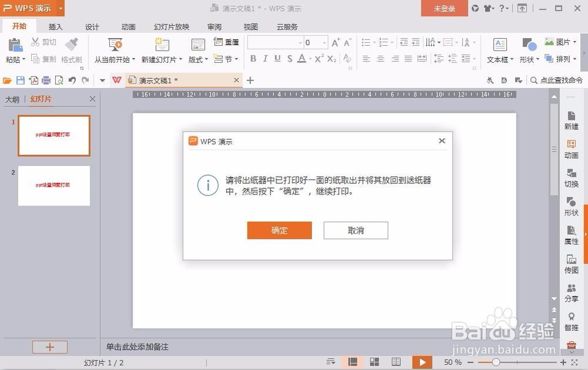Add new document tab with plus
The height and width of the screenshot is (370, 588).
point(250,80)
